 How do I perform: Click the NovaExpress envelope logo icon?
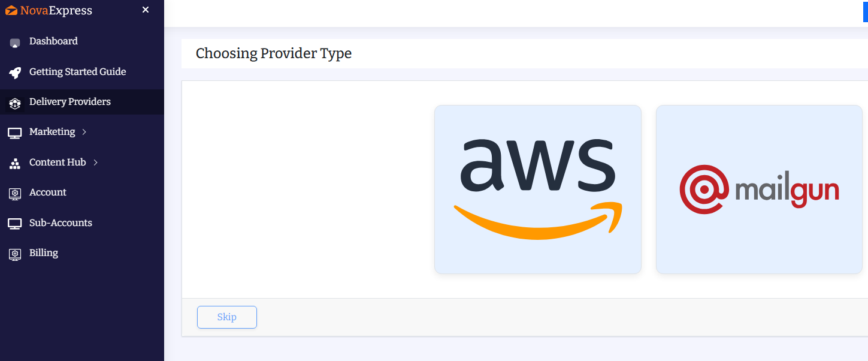11,10
